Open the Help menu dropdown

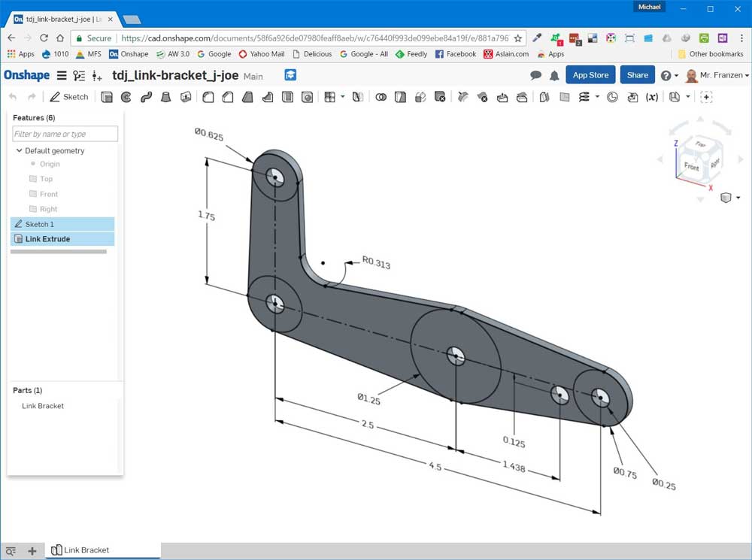pos(669,75)
